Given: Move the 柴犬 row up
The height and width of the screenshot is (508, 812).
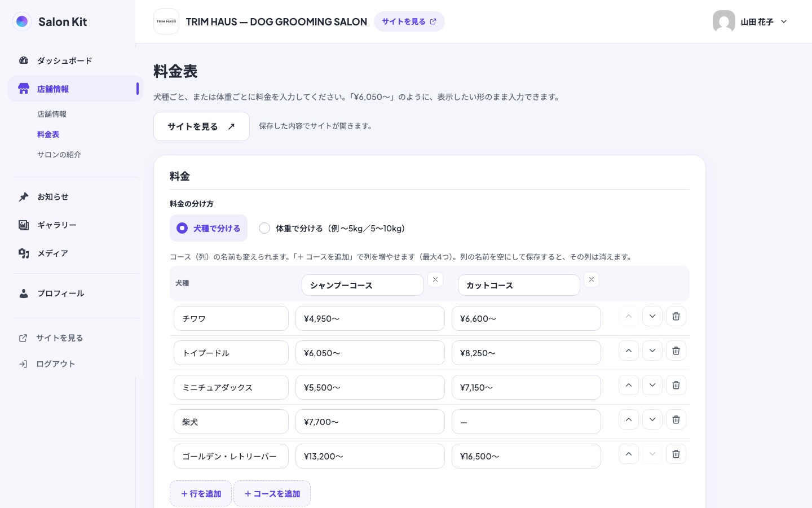Looking at the screenshot, I should [629, 419].
